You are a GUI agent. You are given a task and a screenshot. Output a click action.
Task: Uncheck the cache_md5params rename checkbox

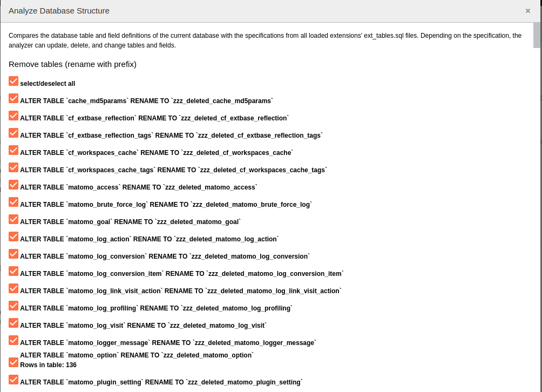point(13,98)
